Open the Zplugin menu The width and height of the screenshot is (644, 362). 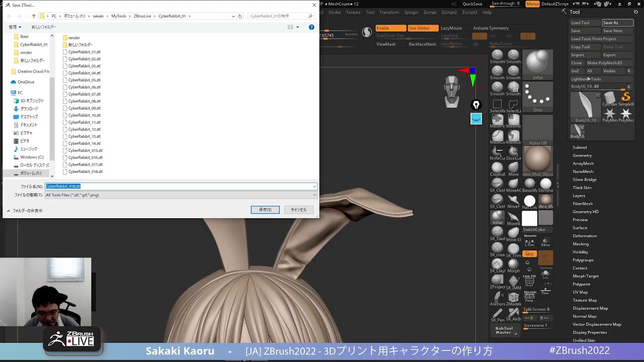tap(411, 12)
